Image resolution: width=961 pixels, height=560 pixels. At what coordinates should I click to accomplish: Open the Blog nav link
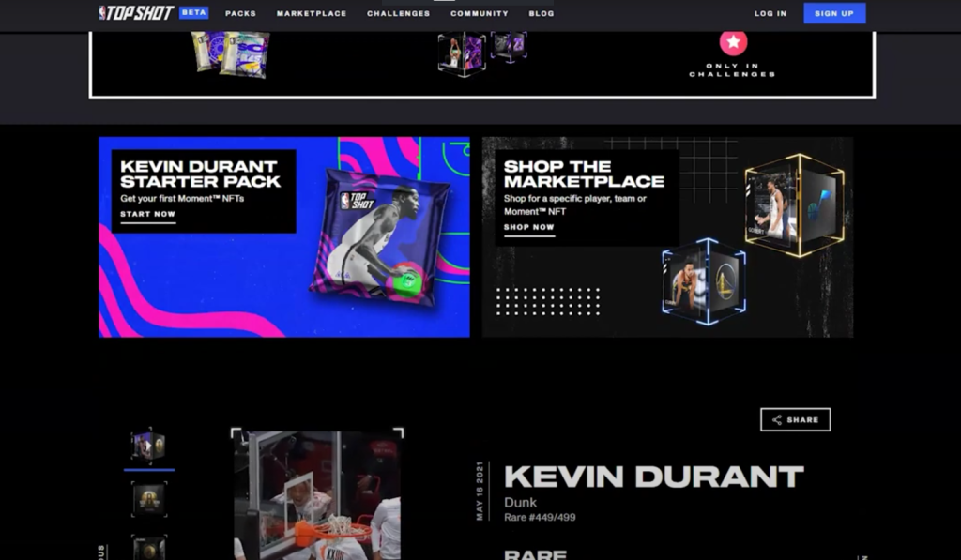542,13
